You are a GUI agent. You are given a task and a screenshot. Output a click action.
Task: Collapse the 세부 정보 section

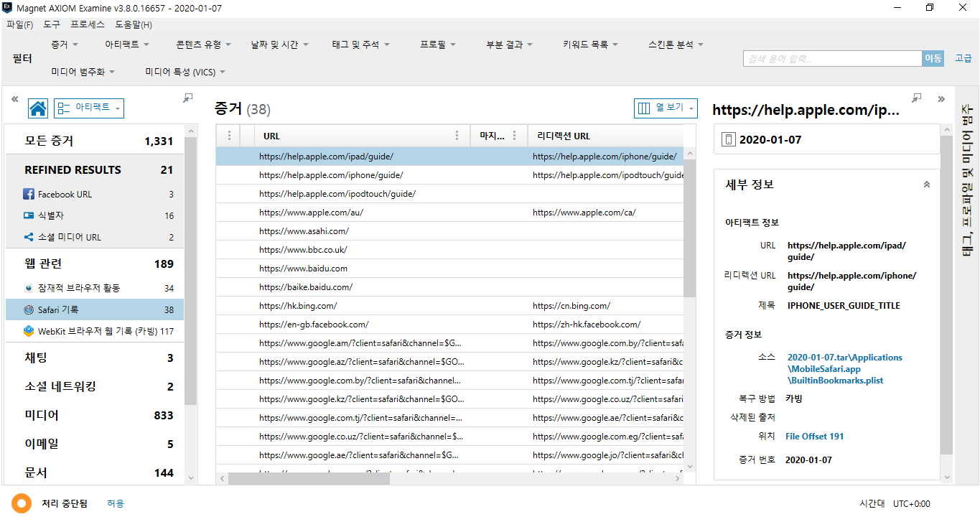point(927,185)
